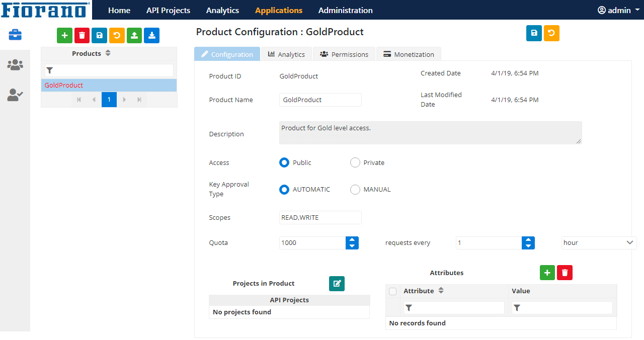The height and width of the screenshot is (340, 644).
Task: Click the blue download icon in Products toolbar
Action: [151, 35]
